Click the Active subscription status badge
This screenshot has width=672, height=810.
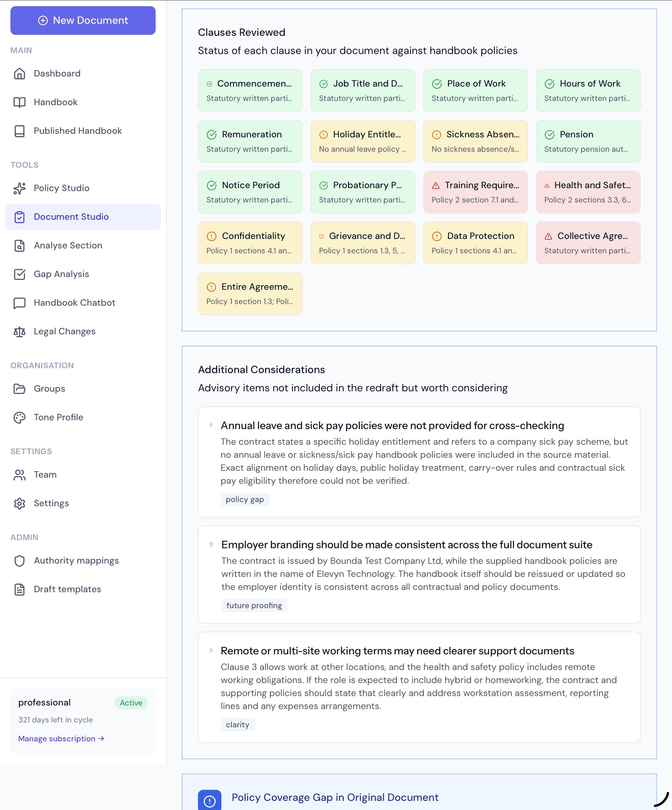[131, 703]
